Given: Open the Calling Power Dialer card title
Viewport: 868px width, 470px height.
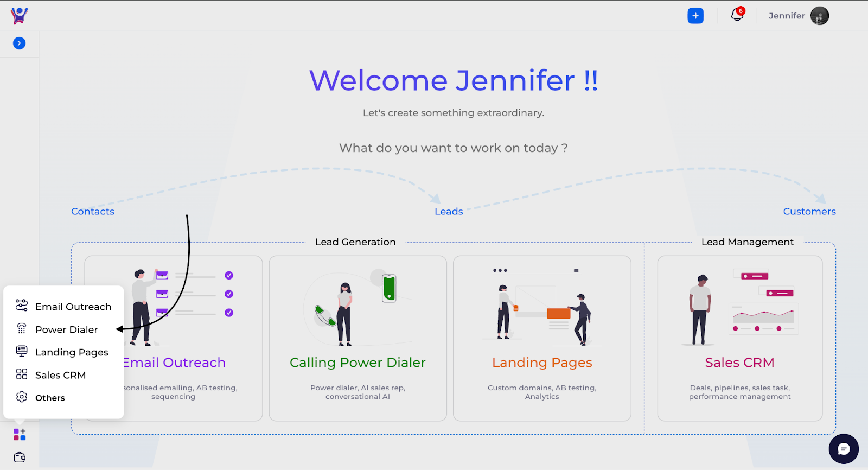Looking at the screenshot, I should pos(358,363).
